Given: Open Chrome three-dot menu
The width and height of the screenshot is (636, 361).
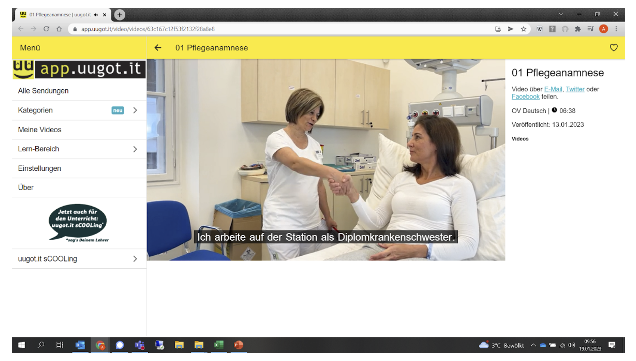Looking at the screenshot, I should pos(616,29).
